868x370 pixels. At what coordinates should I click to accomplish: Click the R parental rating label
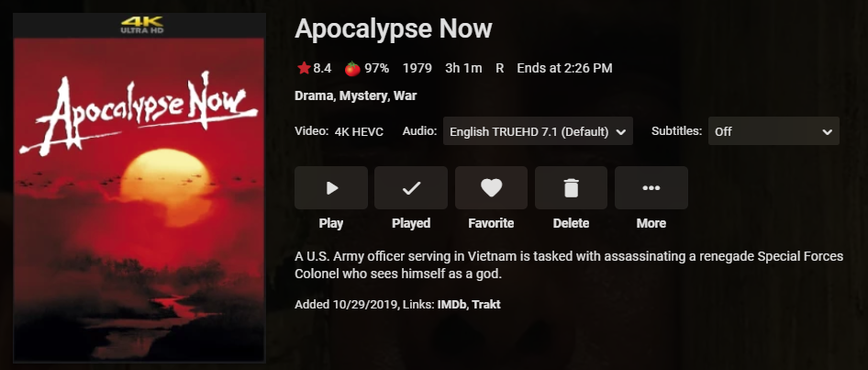coord(500,68)
